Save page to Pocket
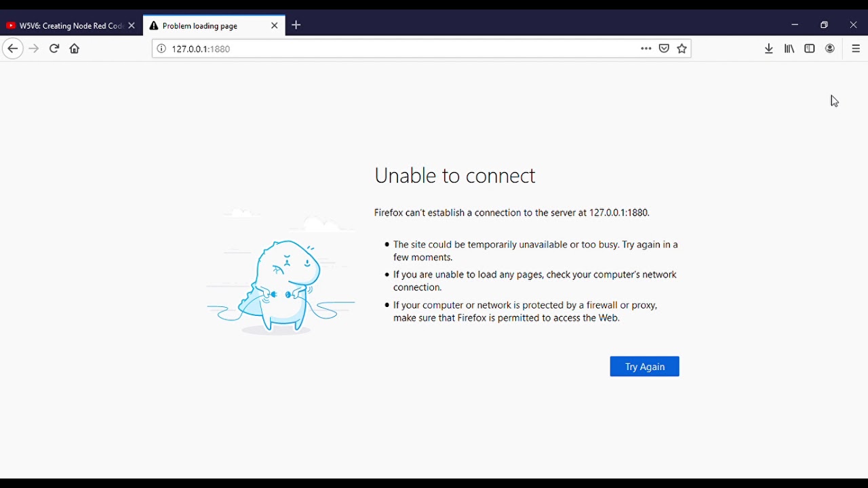This screenshot has width=868, height=488. (x=665, y=49)
